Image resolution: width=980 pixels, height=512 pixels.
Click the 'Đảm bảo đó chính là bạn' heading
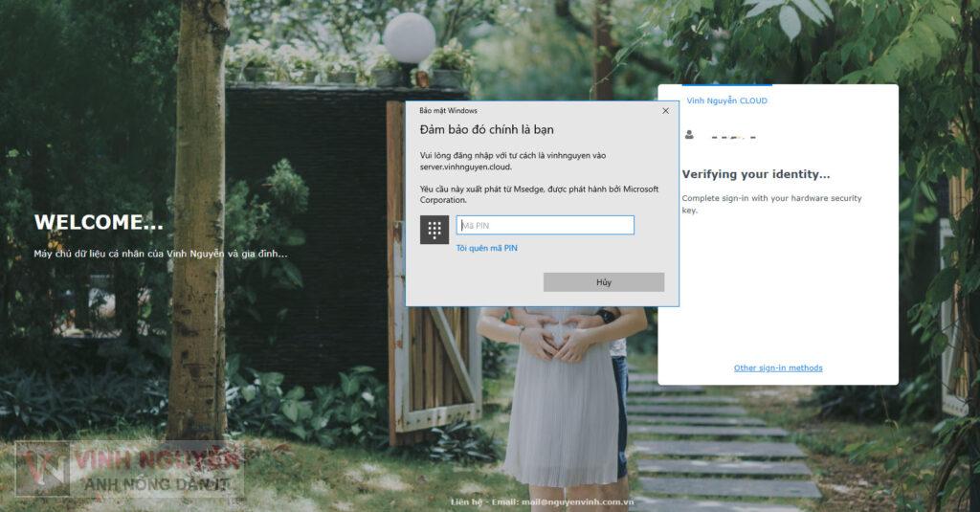coord(486,130)
